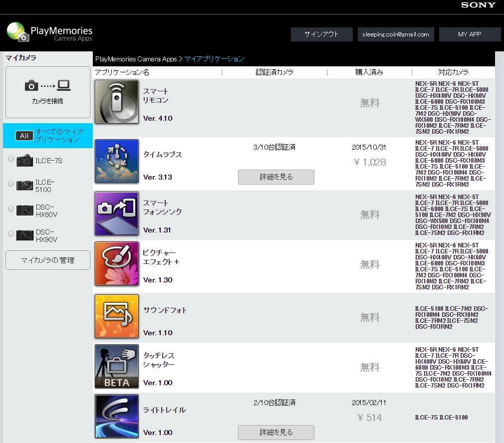Select the ILCE-7S radio button
The image size is (504, 443).
tap(11, 159)
